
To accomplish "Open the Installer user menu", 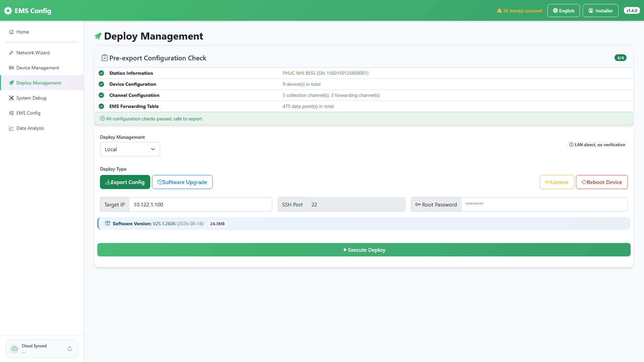I will click(x=600, y=11).
